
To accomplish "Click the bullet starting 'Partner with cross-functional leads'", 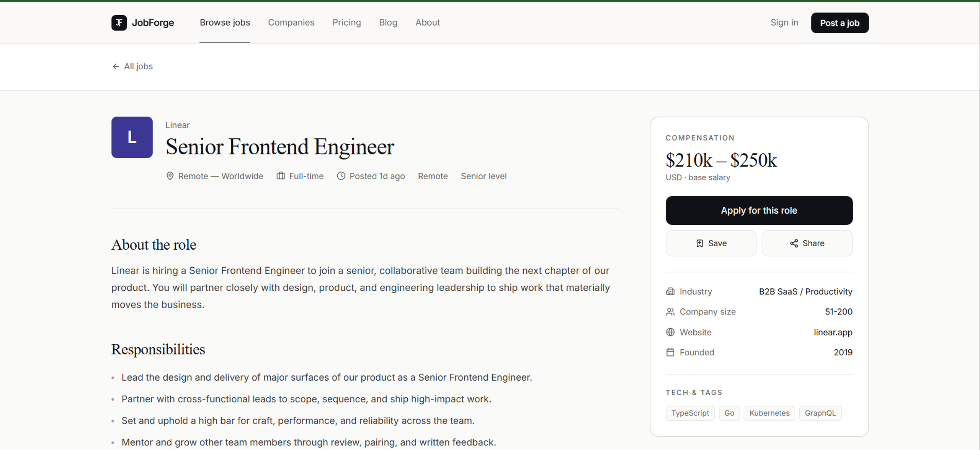I will pos(306,399).
